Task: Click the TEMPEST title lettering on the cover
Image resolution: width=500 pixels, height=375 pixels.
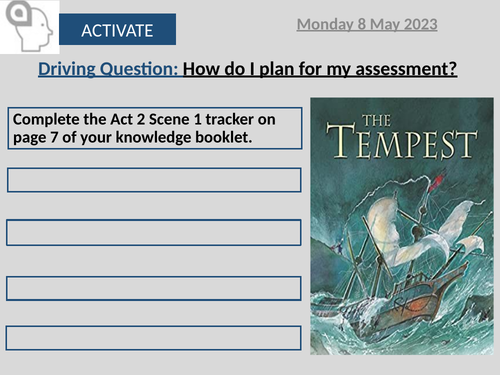Action: click(x=402, y=141)
